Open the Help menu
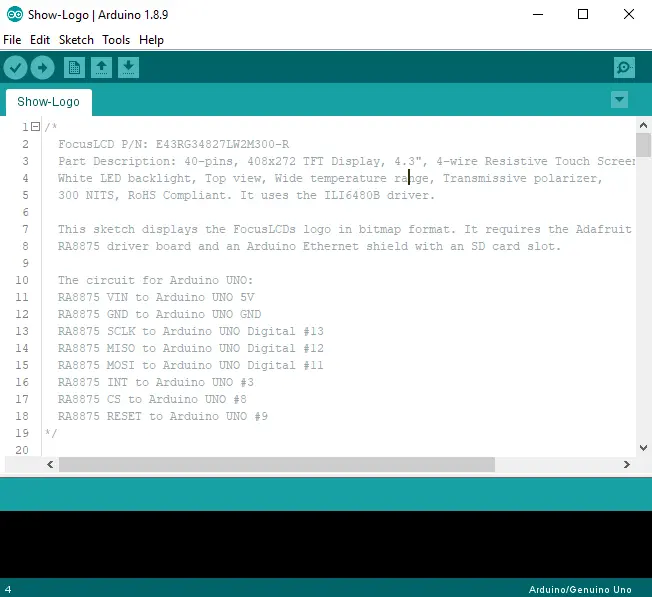The image size is (652, 597). [x=151, y=40]
